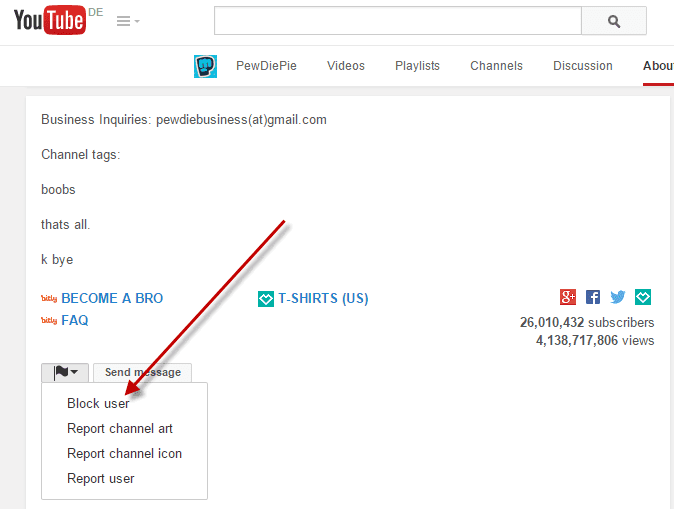
Task: Open the guide menu next to the logo
Action: pyautogui.click(x=128, y=21)
